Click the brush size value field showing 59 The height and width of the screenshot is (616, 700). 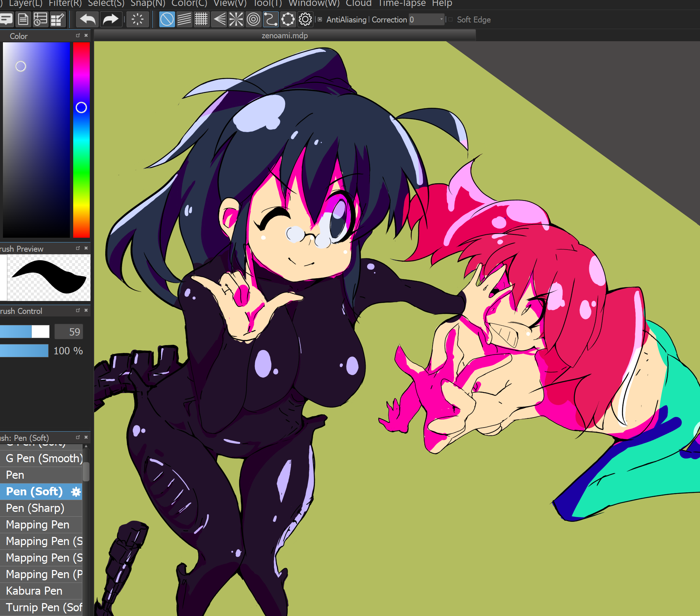coord(69,332)
